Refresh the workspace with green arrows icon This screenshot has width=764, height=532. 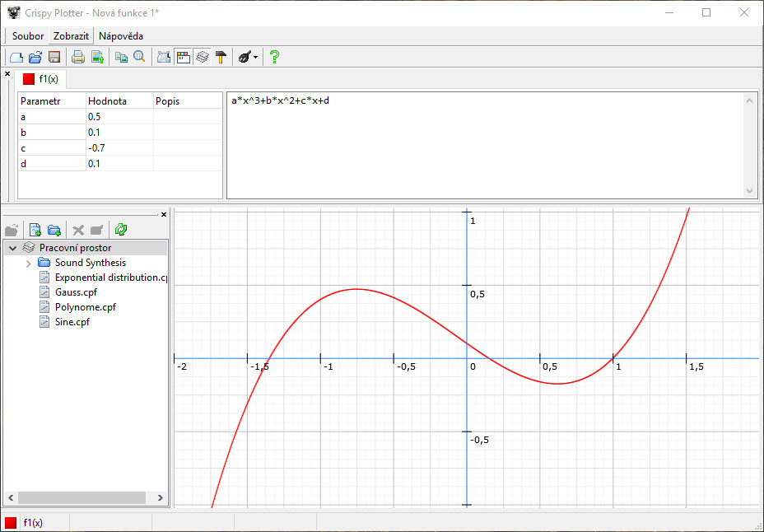[x=121, y=230]
